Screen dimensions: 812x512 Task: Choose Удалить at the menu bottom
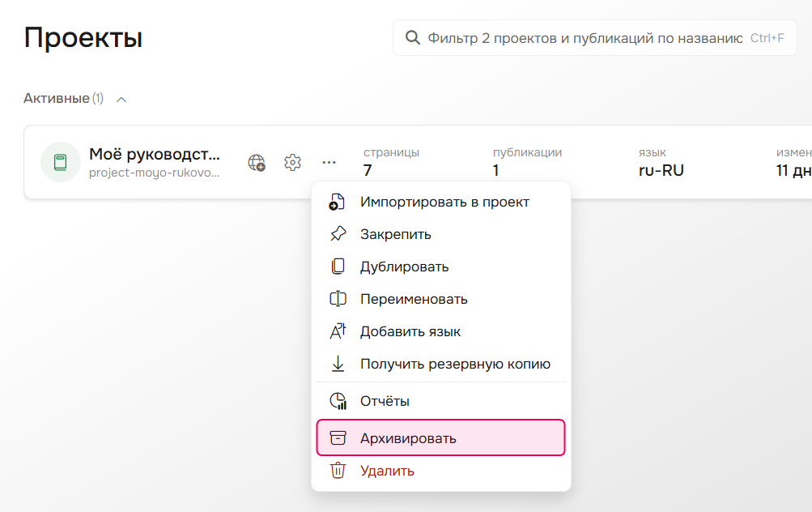click(x=386, y=470)
